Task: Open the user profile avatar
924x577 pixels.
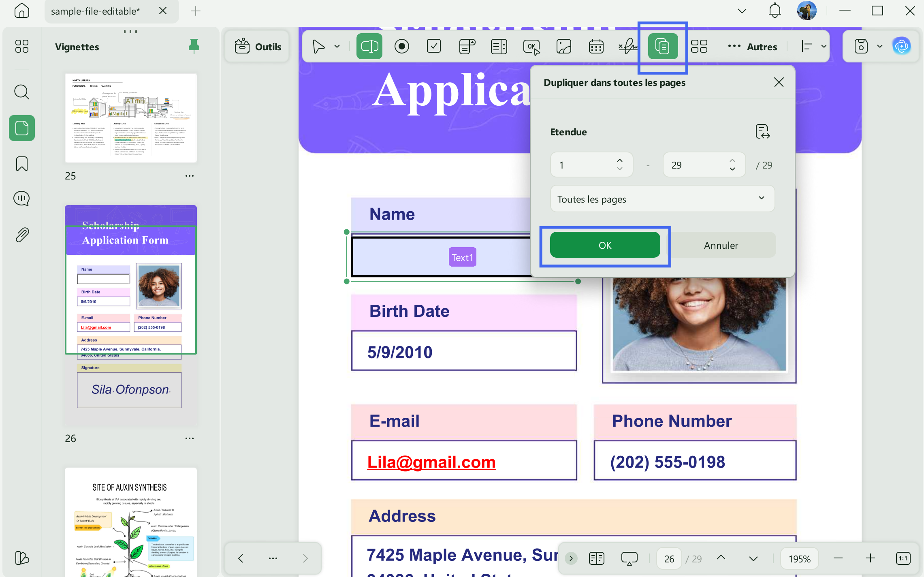Action: click(x=807, y=11)
